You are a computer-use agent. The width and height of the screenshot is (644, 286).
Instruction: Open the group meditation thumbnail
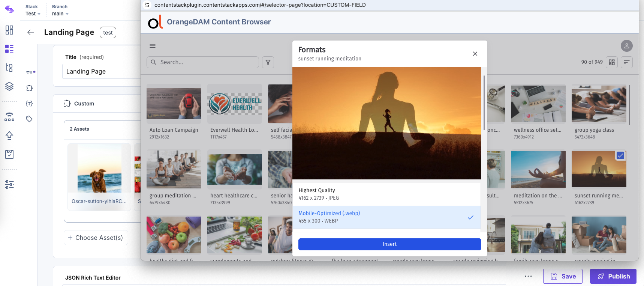click(x=174, y=170)
